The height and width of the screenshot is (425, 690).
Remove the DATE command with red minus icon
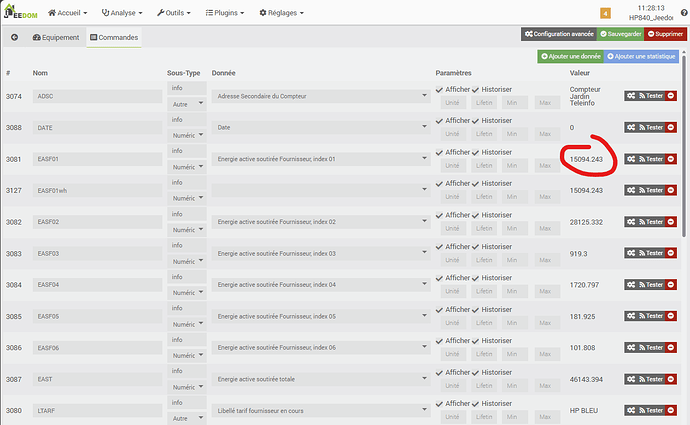tap(671, 127)
